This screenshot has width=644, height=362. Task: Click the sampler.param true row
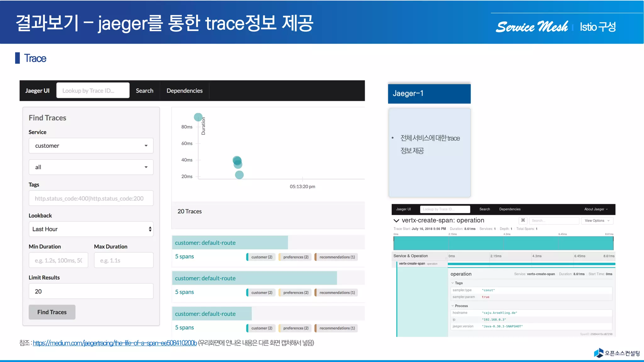pos(531,297)
